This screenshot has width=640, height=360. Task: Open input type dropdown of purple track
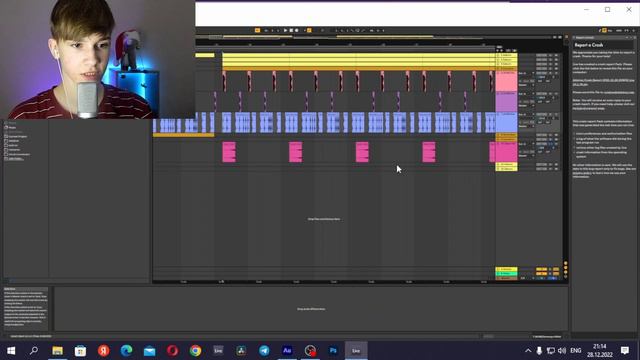click(x=526, y=94)
